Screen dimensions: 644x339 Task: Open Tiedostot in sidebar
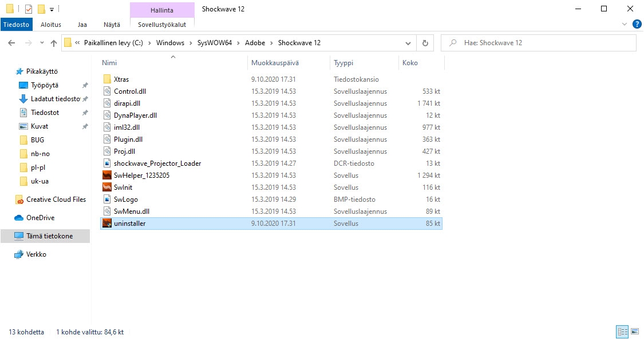(44, 112)
